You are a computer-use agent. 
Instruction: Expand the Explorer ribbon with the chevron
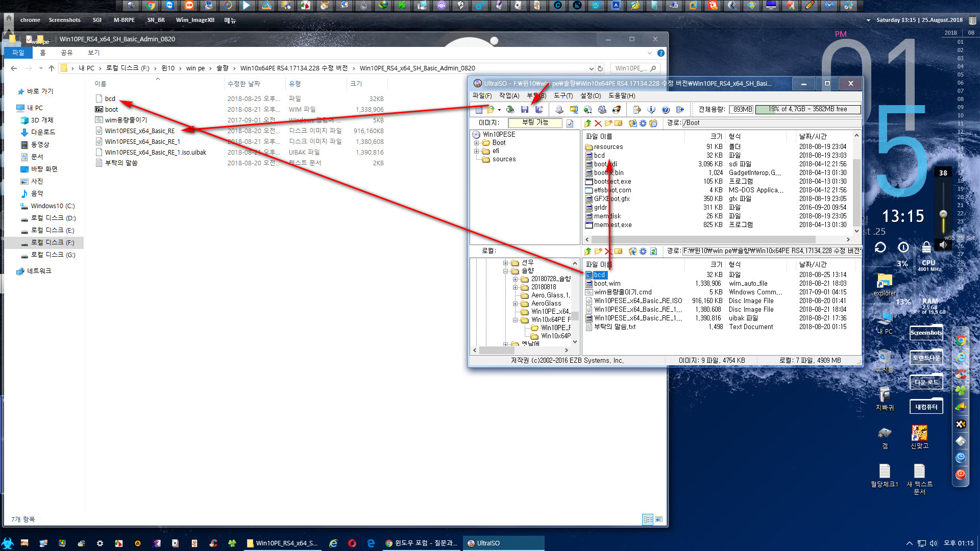[649, 53]
